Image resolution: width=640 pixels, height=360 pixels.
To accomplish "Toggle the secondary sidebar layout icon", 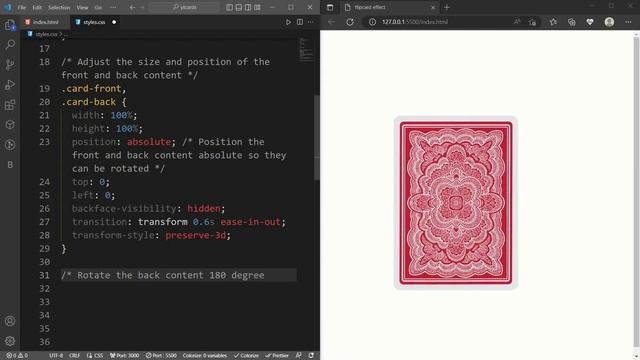I will click(x=248, y=7).
